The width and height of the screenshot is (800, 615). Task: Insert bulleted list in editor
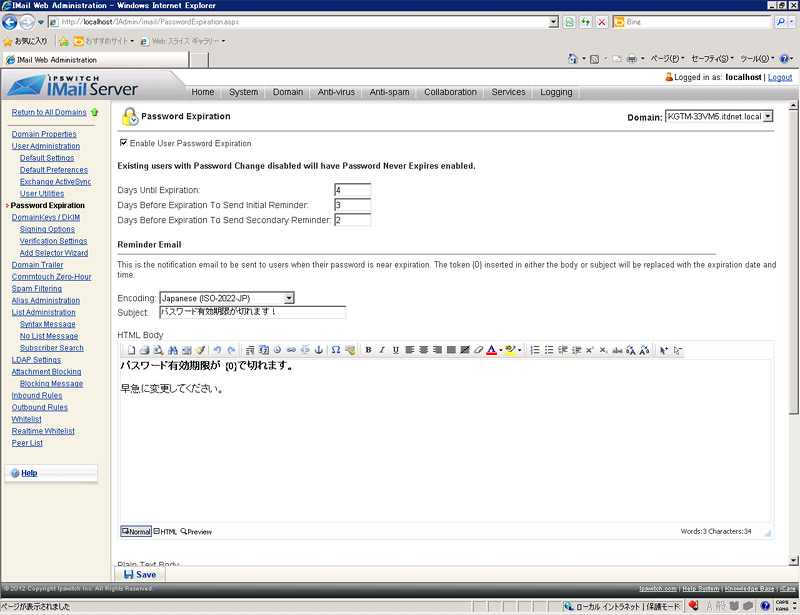pyautogui.click(x=549, y=350)
